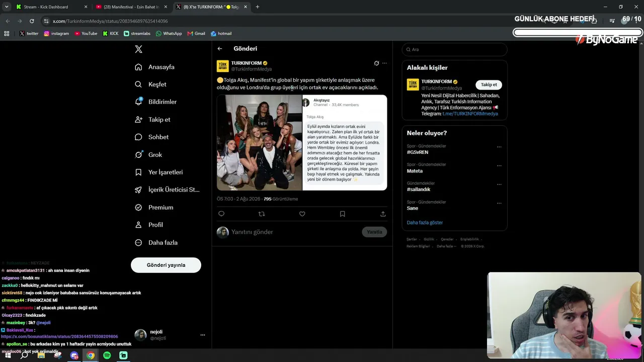Open Grok from the sidebar

point(149,155)
